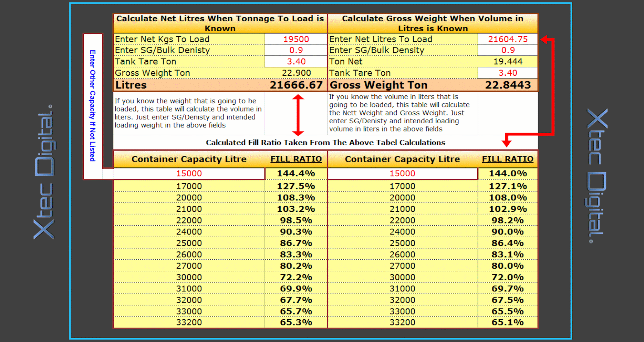This screenshot has width=644, height=342.
Task: Select the 90.3% fill ratio cell
Action: click(x=296, y=232)
